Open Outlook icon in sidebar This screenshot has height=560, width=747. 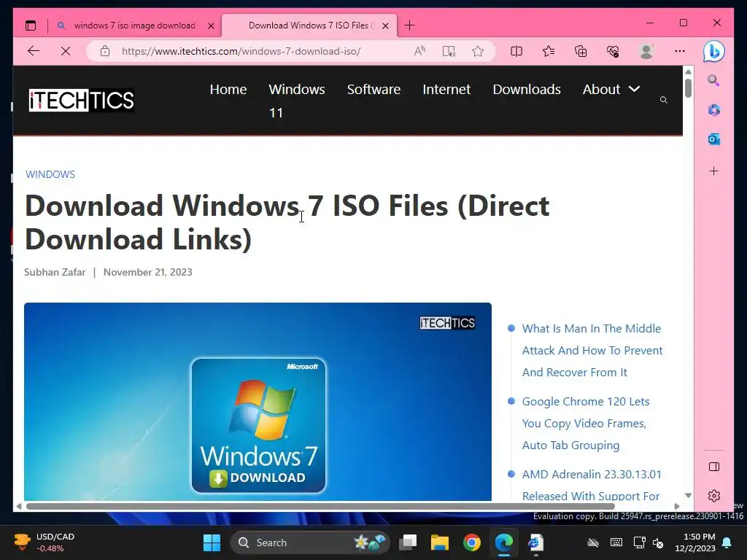[x=713, y=139]
